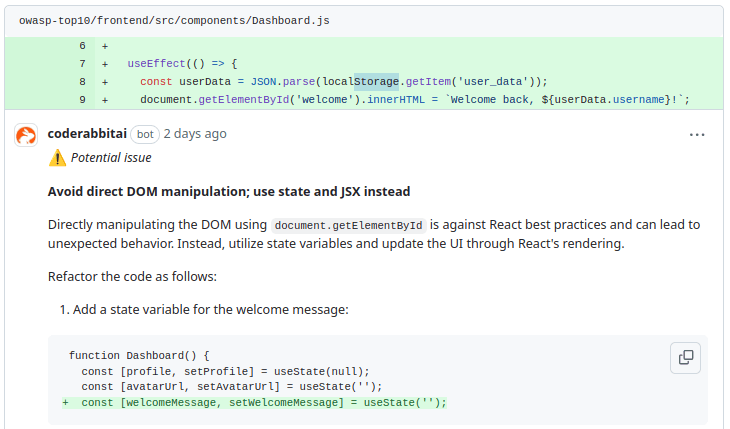
Task: Click the 'function Dashboard()' line in snippet
Action: point(139,355)
